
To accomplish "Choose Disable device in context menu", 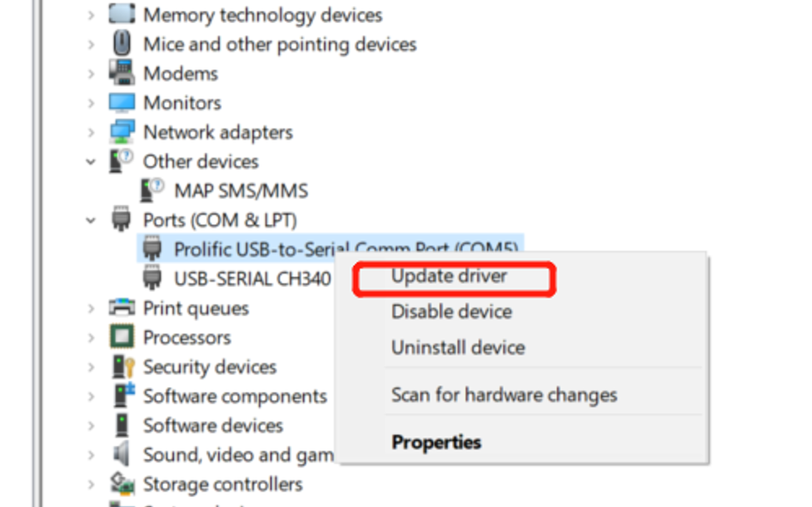I will pyautogui.click(x=451, y=312).
